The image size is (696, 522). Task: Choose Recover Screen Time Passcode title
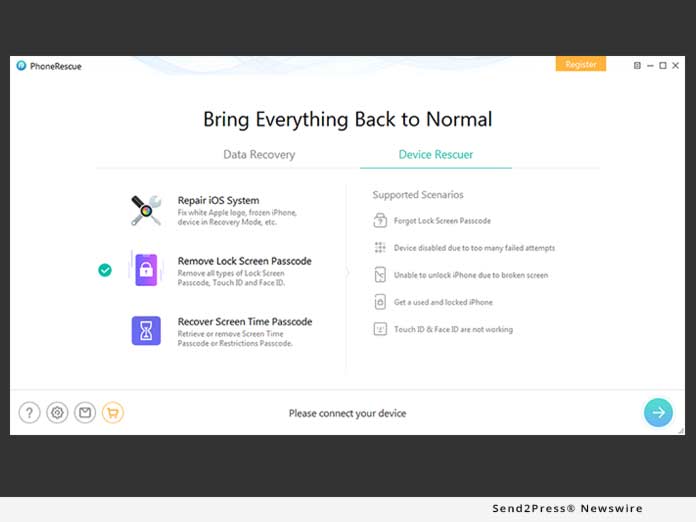pos(244,322)
